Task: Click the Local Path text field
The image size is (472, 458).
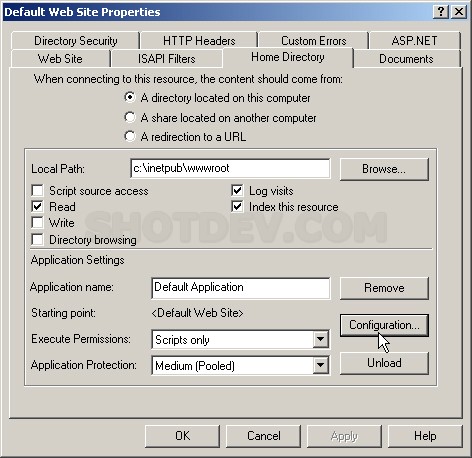Action: (x=230, y=168)
